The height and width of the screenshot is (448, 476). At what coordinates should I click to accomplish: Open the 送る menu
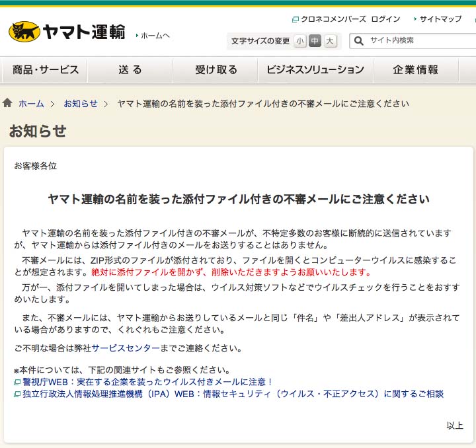130,70
